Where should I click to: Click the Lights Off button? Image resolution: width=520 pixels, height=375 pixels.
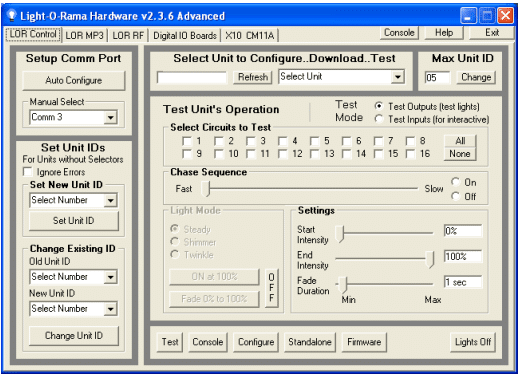click(x=473, y=342)
